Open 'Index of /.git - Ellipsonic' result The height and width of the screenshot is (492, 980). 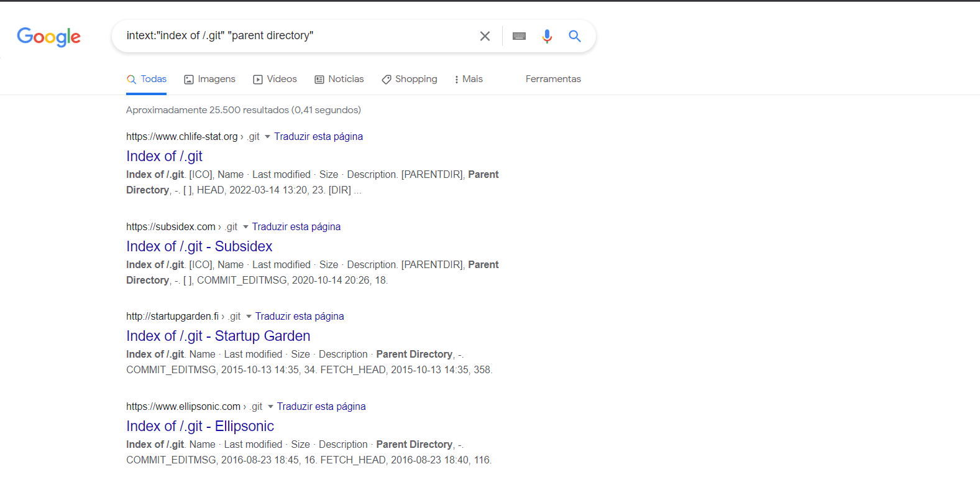coord(200,426)
